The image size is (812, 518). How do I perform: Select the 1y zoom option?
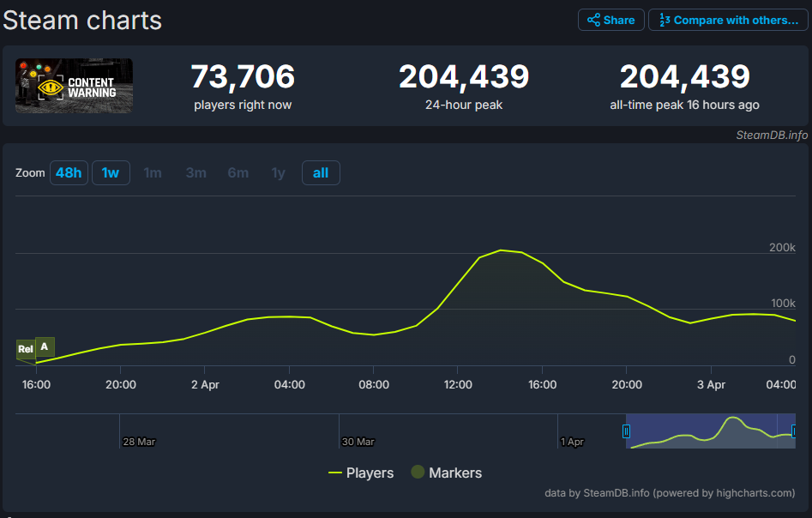pos(279,173)
